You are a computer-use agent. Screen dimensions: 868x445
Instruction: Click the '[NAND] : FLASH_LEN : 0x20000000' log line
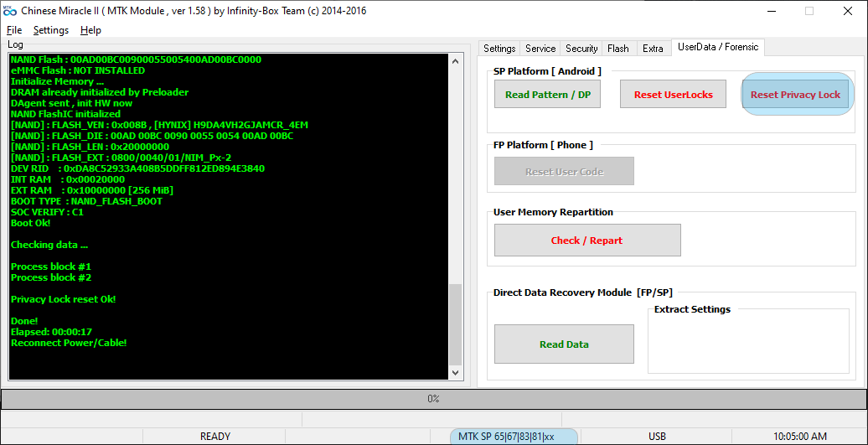click(90, 147)
